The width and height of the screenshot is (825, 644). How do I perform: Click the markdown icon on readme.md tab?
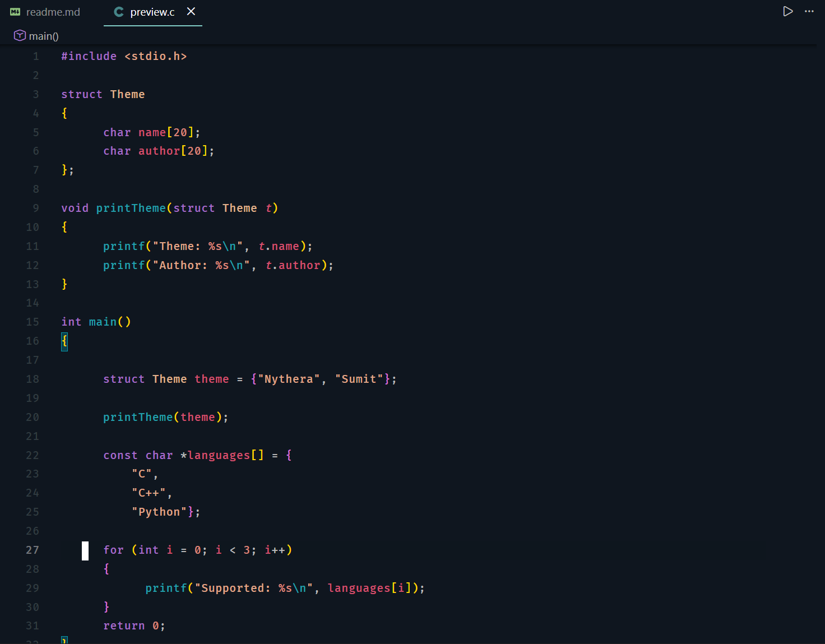point(15,12)
